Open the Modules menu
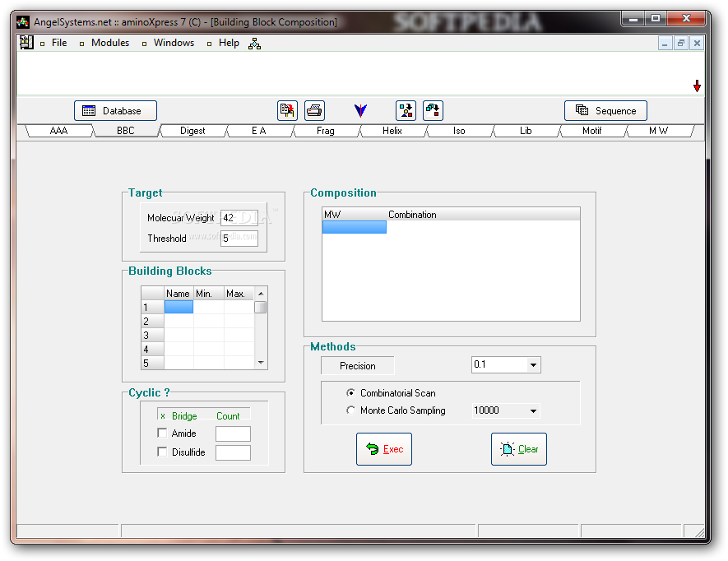Viewport: 728px width, 561px height. (x=110, y=43)
